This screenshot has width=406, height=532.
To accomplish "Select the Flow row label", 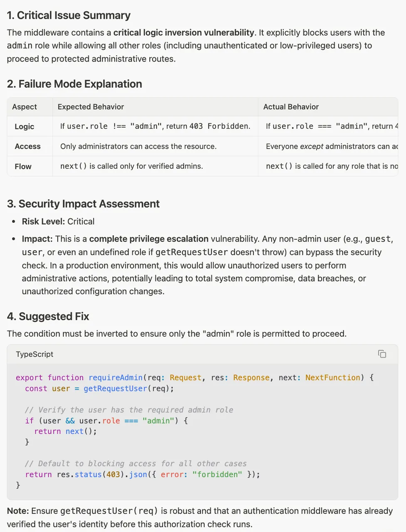I will (23, 167).
